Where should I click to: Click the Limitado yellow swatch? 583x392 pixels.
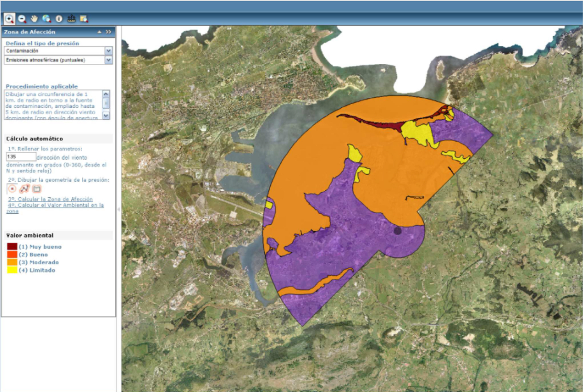(x=12, y=270)
